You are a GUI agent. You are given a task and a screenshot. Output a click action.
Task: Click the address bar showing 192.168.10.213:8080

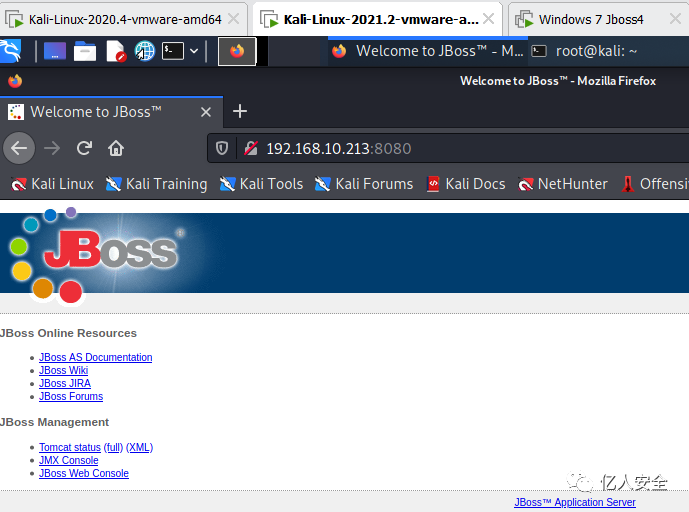point(448,149)
